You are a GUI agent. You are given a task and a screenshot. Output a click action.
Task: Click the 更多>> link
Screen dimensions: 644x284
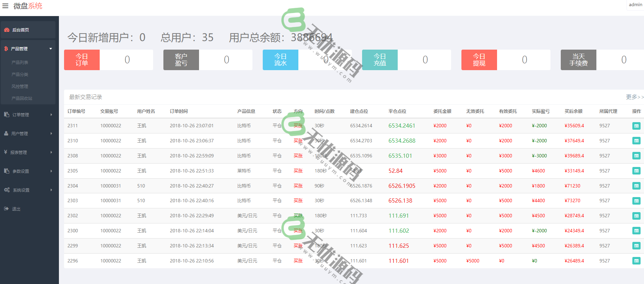[635, 97]
